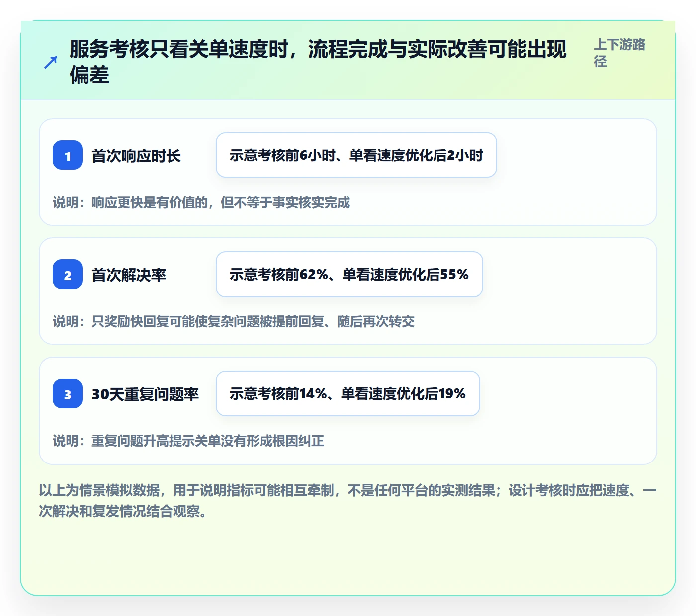Click the number 1 badge for 首次响应时长
The width and height of the screenshot is (696, 616).
click(68, 155)
